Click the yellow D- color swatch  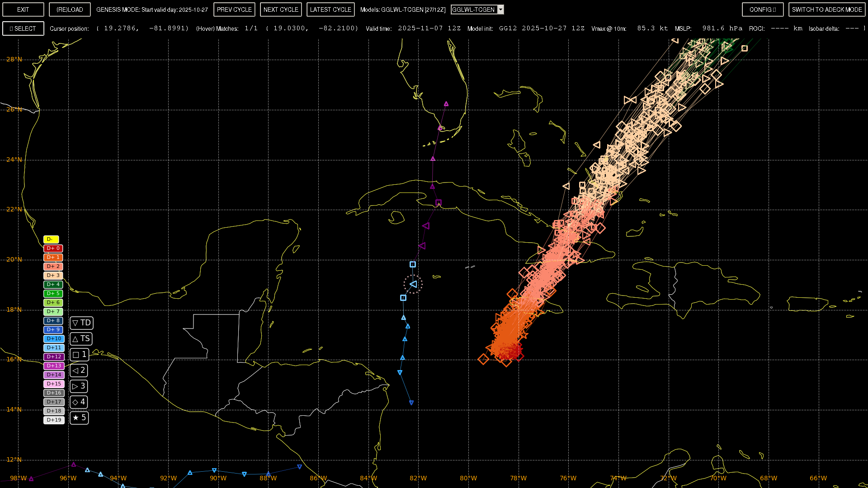click(x=51, y=239)
